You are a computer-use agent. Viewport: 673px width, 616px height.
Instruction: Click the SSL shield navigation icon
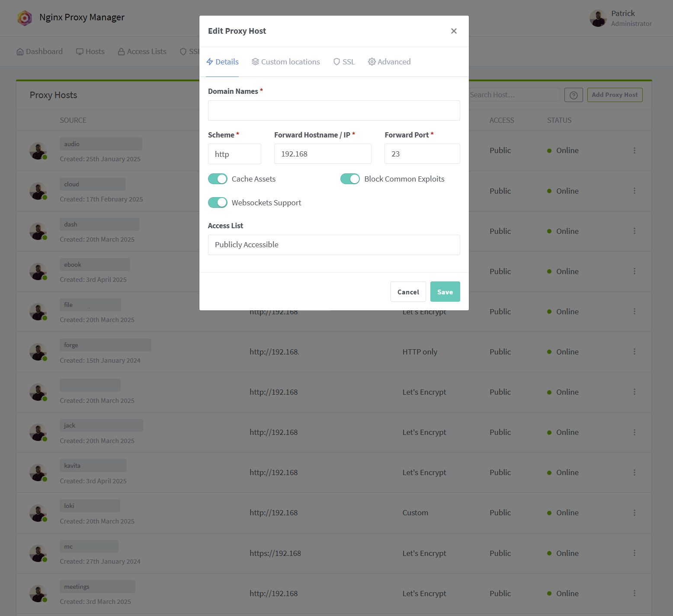tap(183, 51)
